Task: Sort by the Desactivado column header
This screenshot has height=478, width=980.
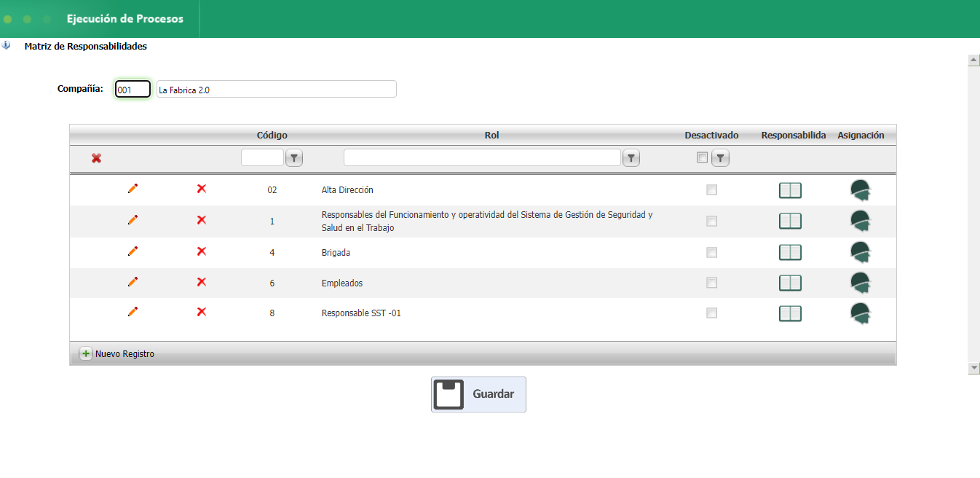Action: 711,135
